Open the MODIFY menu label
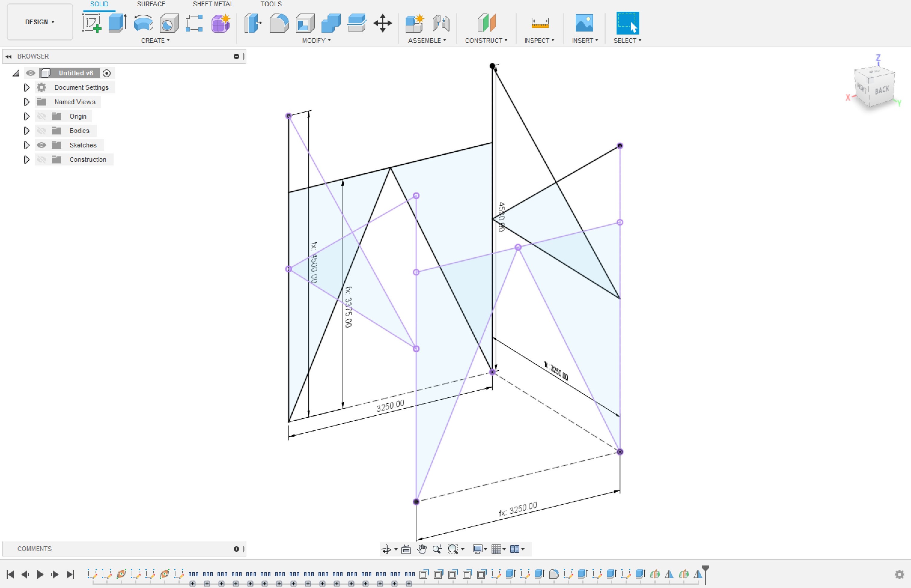911x588 pixels. pos(316,41)
